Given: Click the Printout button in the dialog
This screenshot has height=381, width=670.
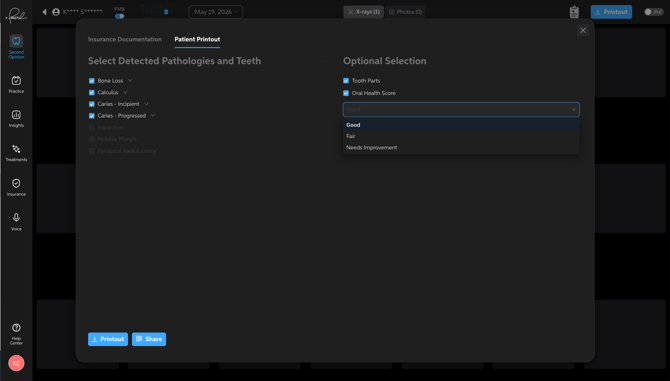Looking at the screenshot, I should 108,339.
